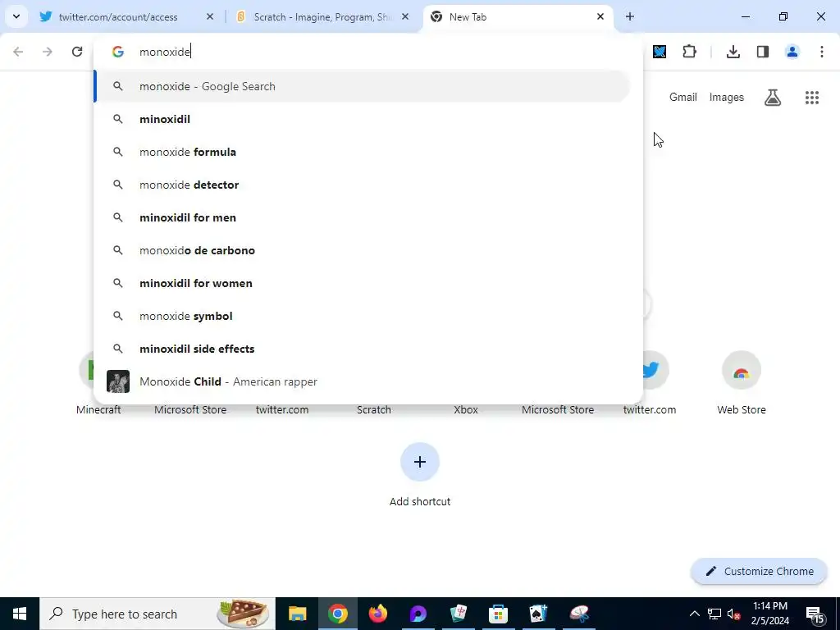The width and height of the screenshot is (840, 630).
Task: Click the Add shortcut plus button
Action: click(420, 462)
